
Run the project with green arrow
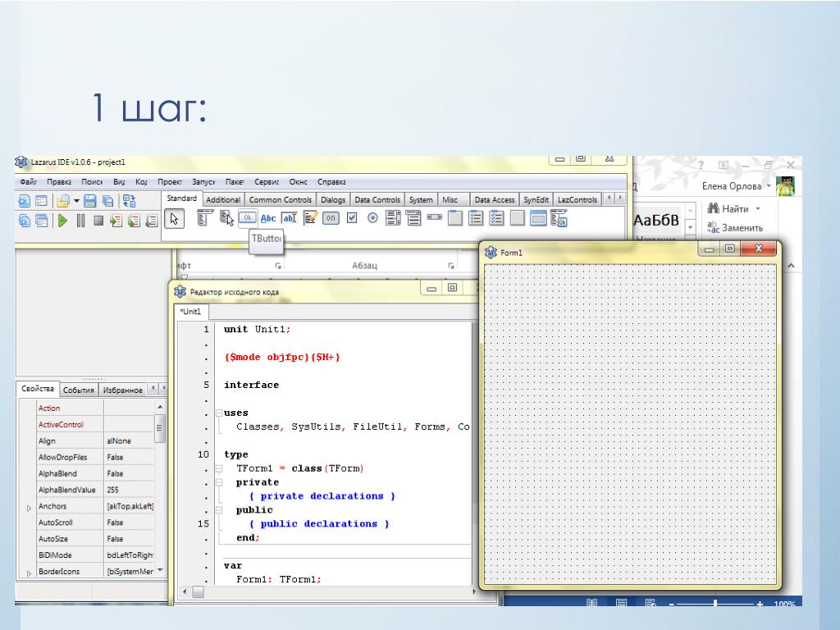62,220
